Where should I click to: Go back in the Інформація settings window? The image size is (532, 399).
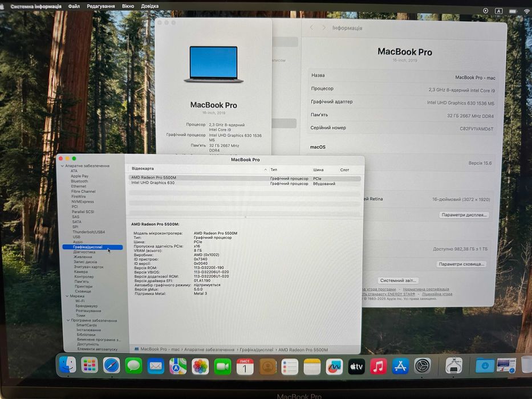pyautogui.click(x=311, y=27)
